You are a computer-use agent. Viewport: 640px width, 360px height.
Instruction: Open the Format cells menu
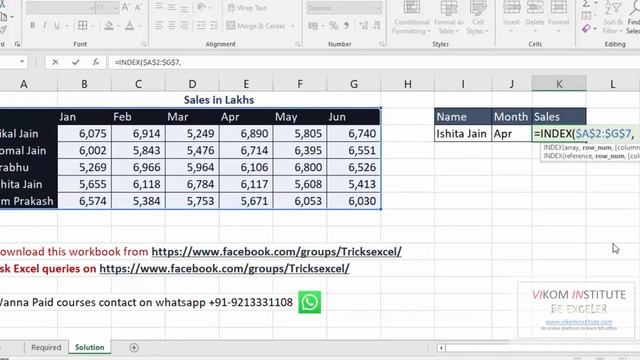[558, 17]
